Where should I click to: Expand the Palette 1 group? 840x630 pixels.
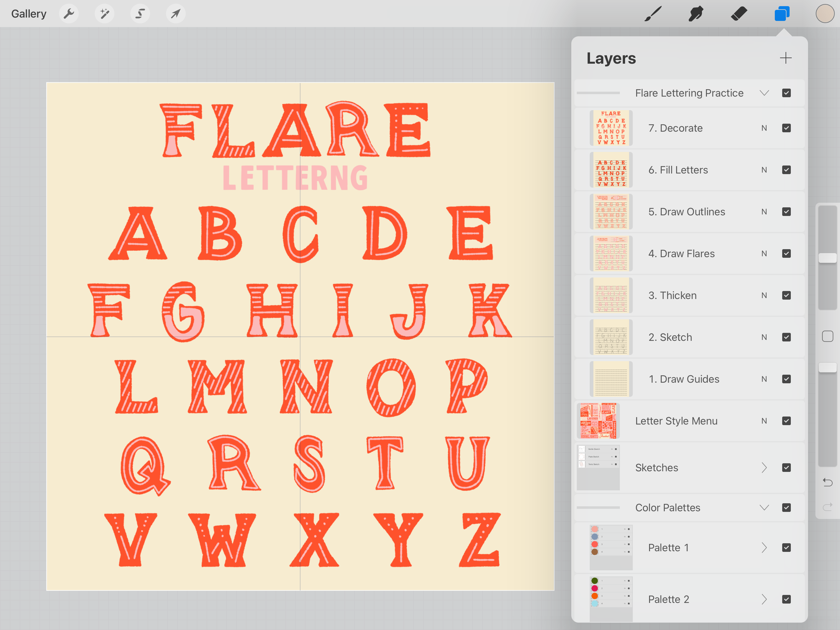click(764, 548)
